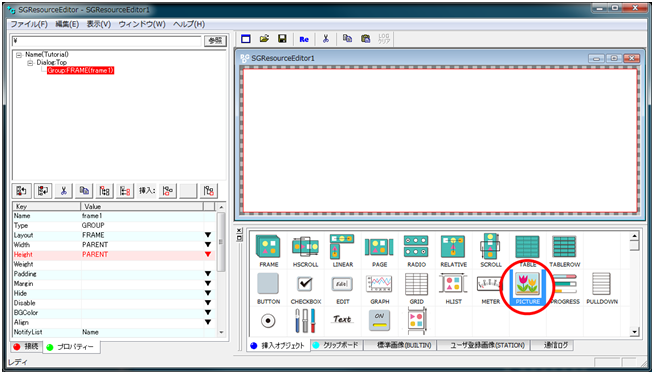Paste using main toolbar clipboard icon
This screenshot has height=374, width=654.
pyautogui.click(x=365, y=39)
